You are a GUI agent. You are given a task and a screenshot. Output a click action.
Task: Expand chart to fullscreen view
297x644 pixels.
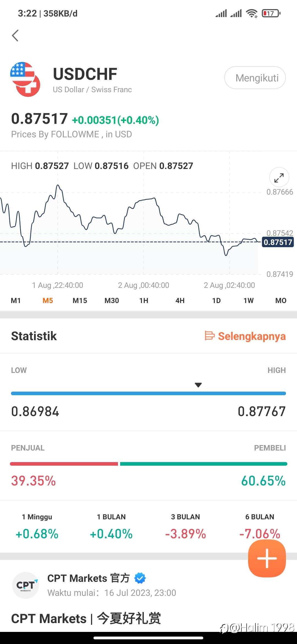279,178
